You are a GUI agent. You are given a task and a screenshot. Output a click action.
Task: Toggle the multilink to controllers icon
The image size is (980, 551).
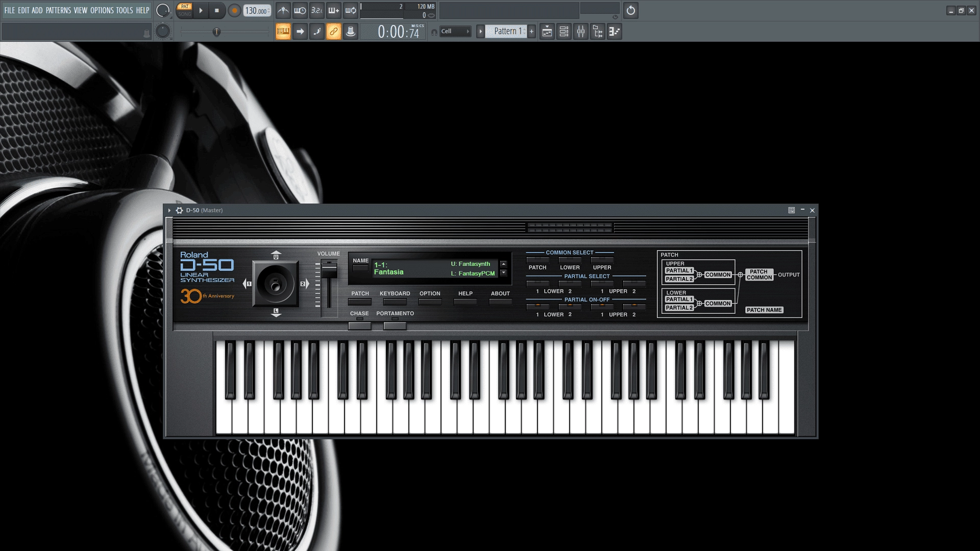click(334, 32)
